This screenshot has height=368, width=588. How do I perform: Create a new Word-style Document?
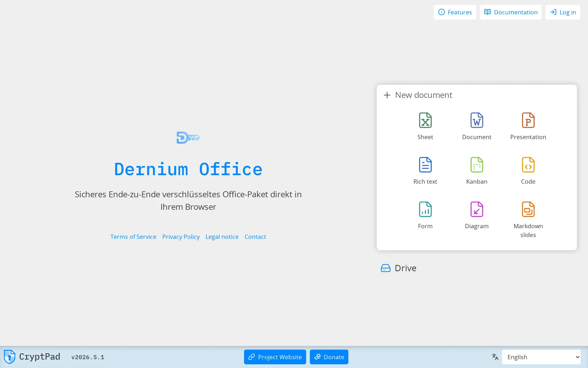pyautogui.click(x=477, y=126)
